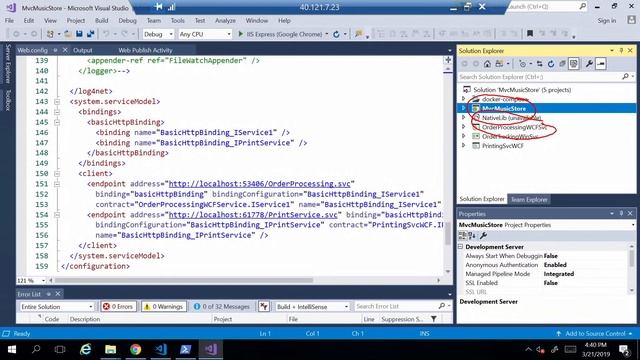The width and height of the screenshot is (640, 360).
Task: Click the Alphabetical sort icon in the Properties panel
Action: click(472, 236)
